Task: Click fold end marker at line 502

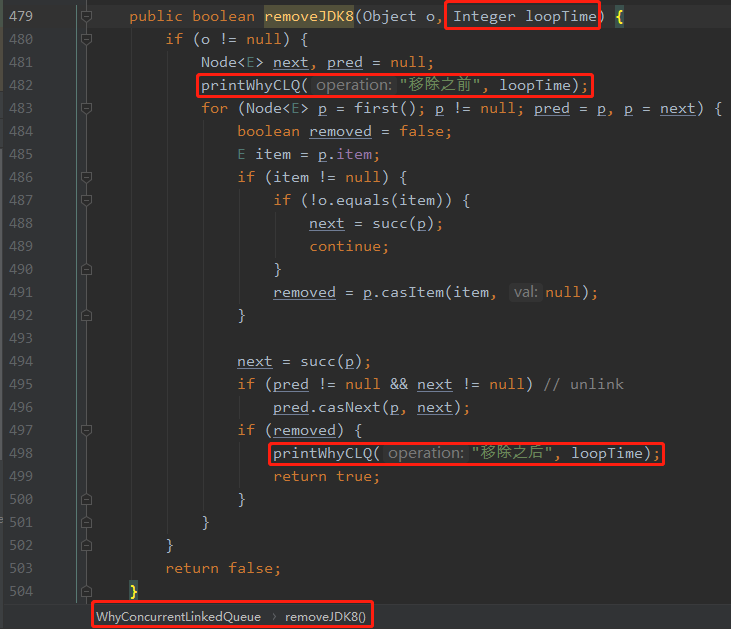Action: pyautogui.click(x=86, y=545)
